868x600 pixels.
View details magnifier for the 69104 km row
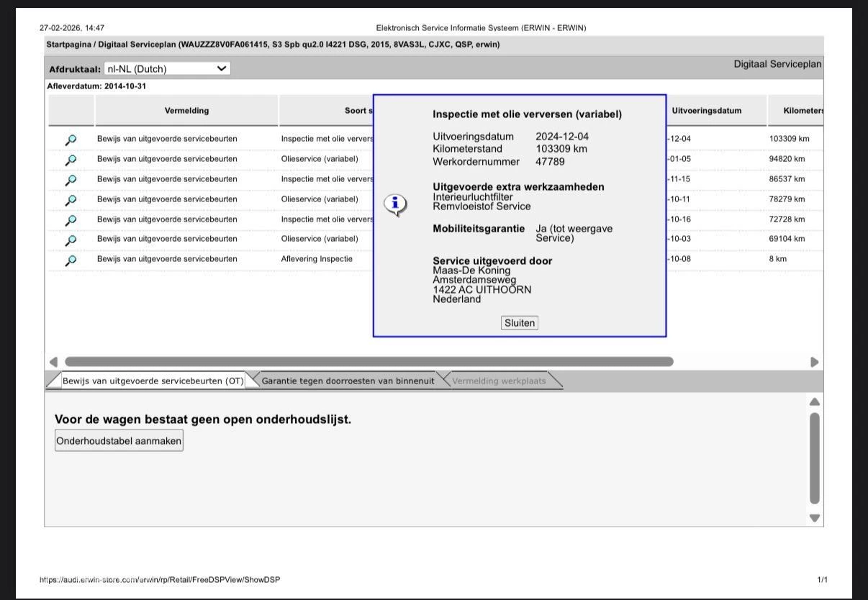coord(71,240)
